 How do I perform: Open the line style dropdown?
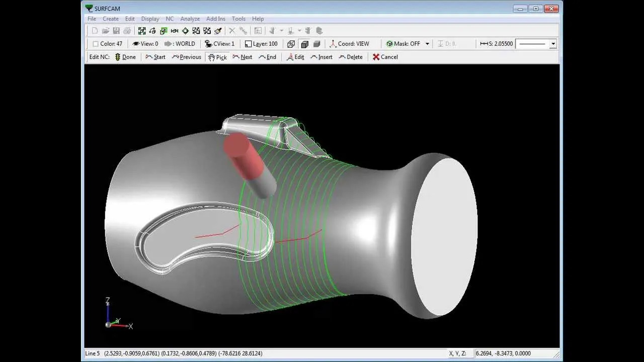click(x=553, y=44)
